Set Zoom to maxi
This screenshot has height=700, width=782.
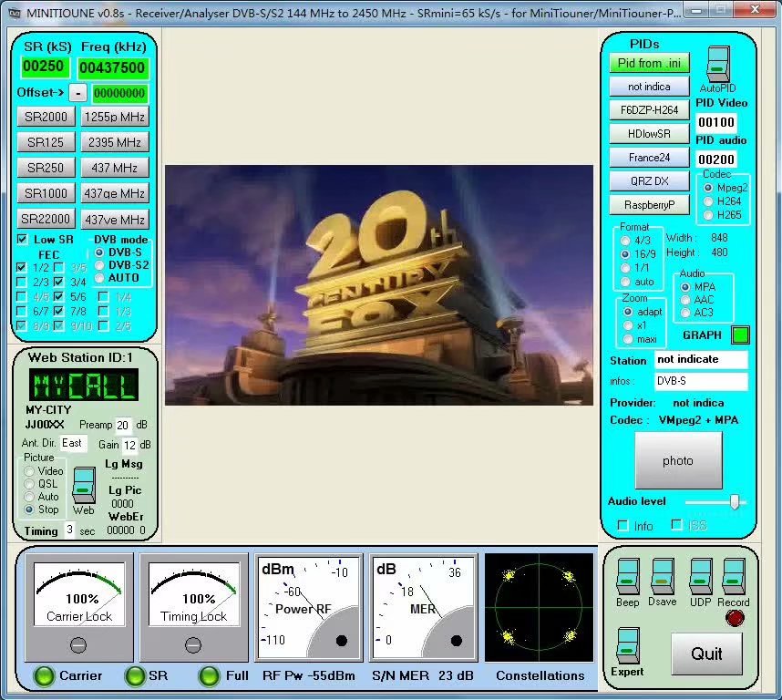628,340
